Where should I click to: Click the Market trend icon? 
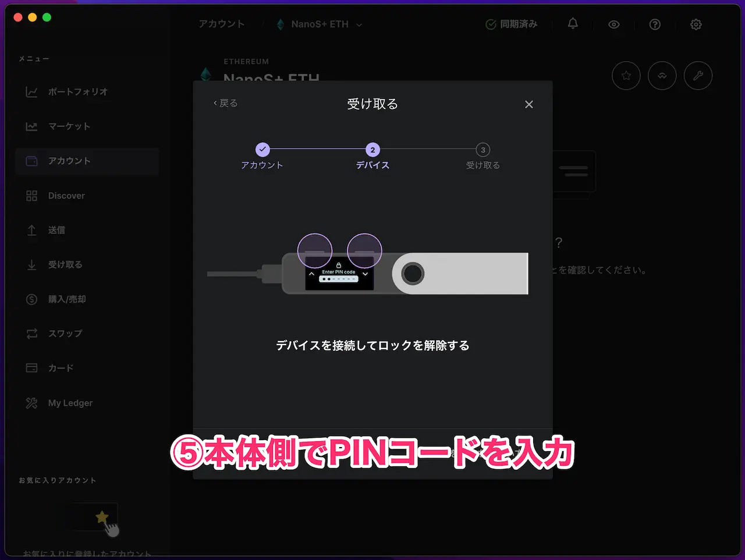coord(32,126)
